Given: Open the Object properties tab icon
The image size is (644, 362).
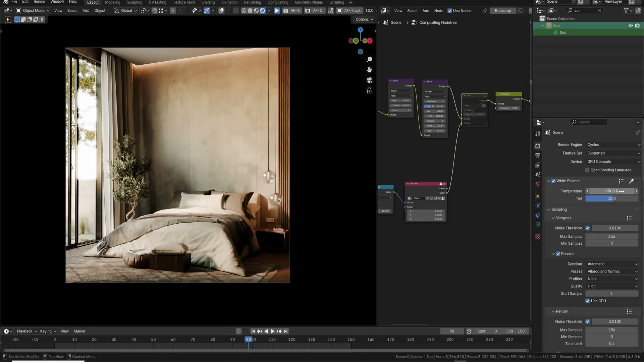Looking at the screenshot, I should (538, 196).
